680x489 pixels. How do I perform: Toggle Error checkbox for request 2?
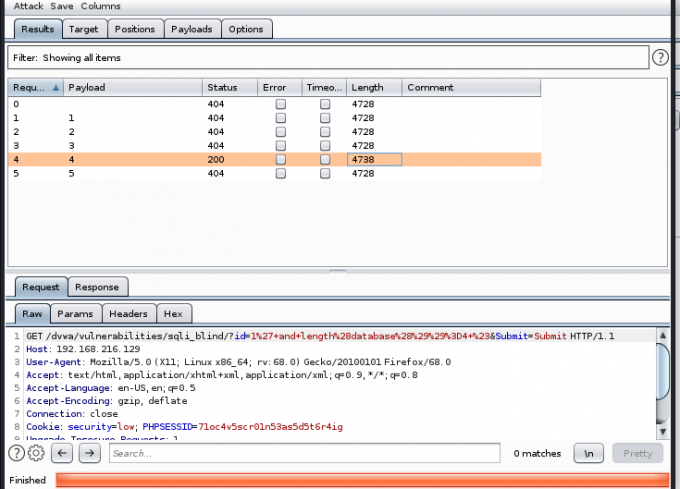281,132
